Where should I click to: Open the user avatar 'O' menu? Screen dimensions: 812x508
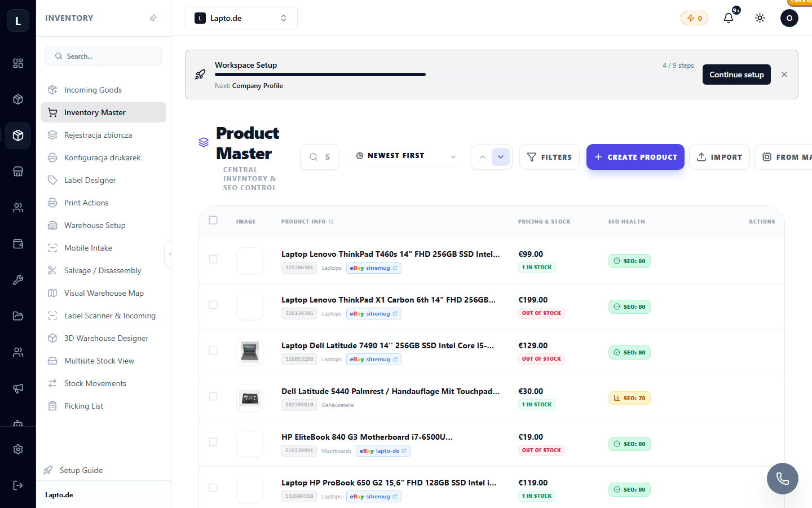789,18
